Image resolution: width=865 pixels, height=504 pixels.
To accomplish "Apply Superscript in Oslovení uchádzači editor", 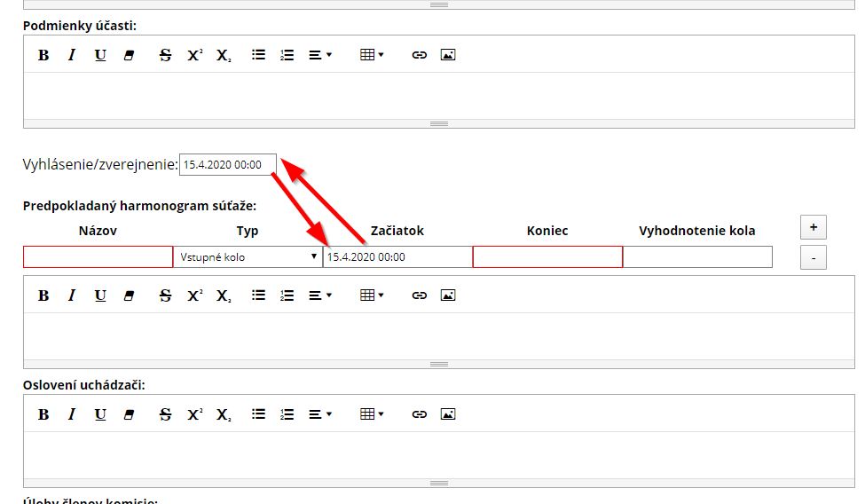I will 194,414.
